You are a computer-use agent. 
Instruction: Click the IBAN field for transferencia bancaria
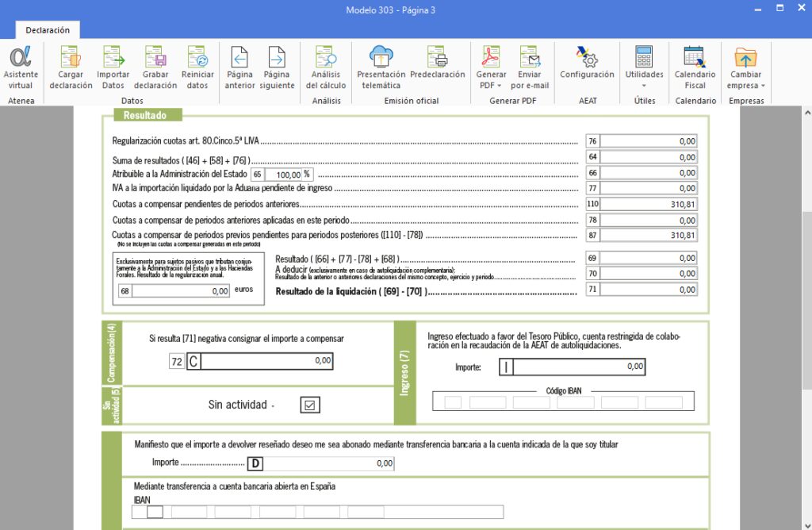pos(317,512)
